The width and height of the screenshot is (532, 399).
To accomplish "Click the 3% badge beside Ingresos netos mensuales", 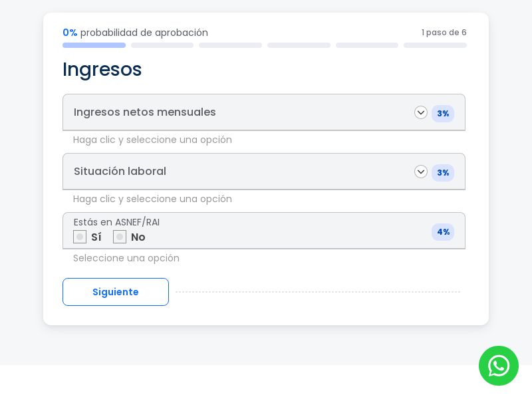I will [x=443, y=114].
